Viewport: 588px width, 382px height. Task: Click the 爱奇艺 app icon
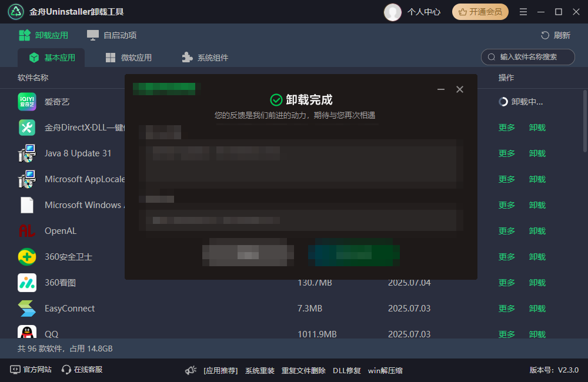click(x=27, y=102)
